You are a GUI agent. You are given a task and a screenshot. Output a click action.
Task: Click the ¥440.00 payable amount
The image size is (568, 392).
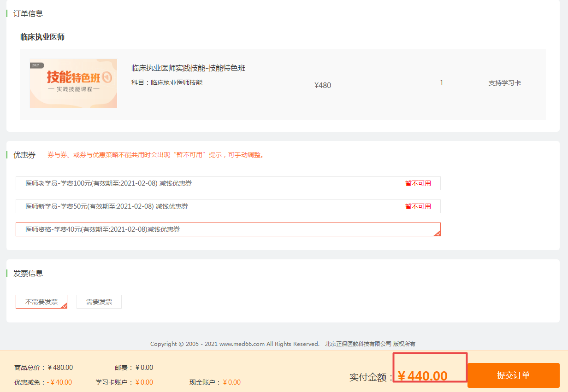[423, 376]
